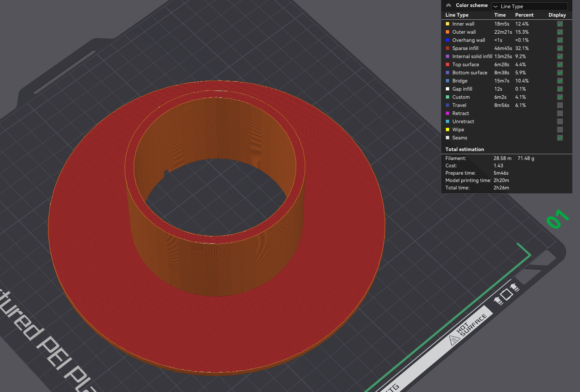Select the 'Gap infill' line type label

462,89
